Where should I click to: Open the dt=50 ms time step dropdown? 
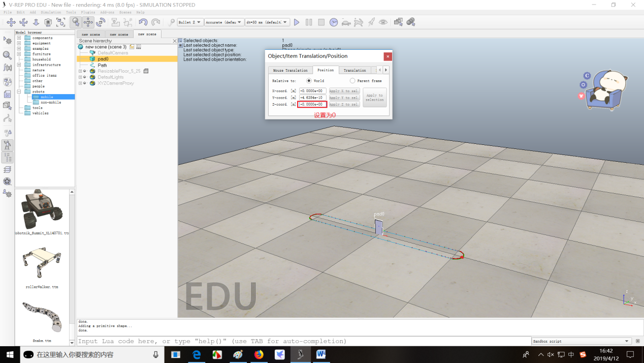click(267, 22)
